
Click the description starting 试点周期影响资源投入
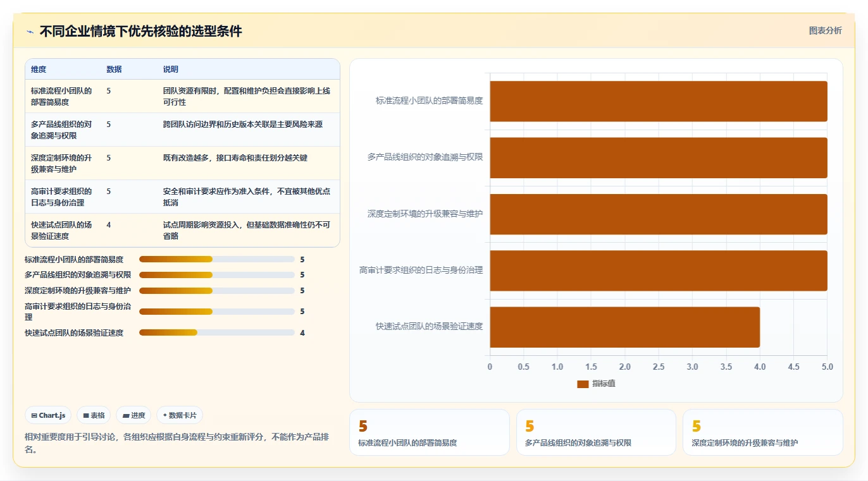point(247,230)
